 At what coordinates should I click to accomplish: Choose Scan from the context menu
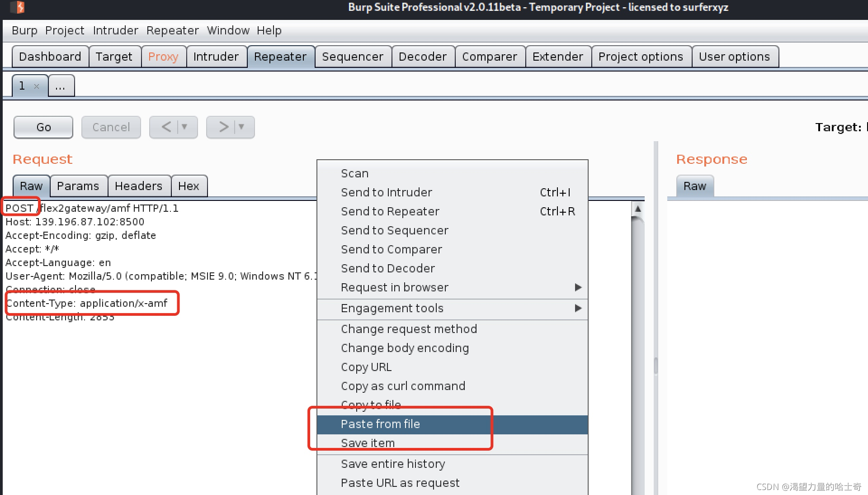click(x=452, y=173)
